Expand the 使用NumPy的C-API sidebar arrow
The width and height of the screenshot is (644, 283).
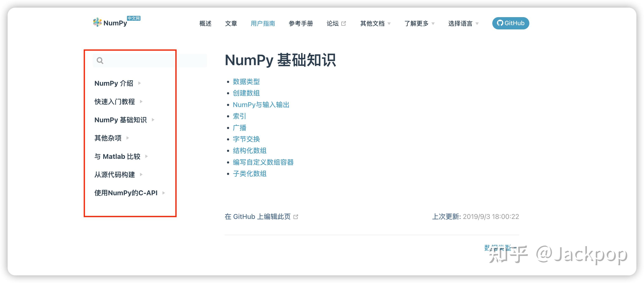click(164, 193)
